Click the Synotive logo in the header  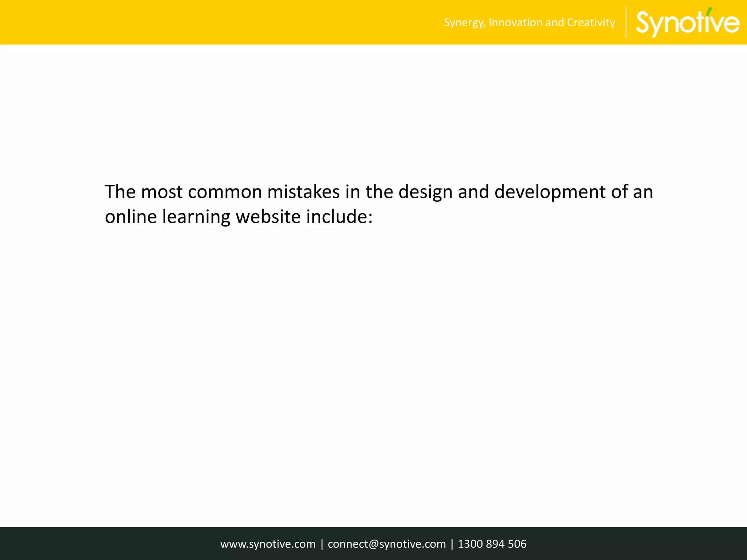688,22
